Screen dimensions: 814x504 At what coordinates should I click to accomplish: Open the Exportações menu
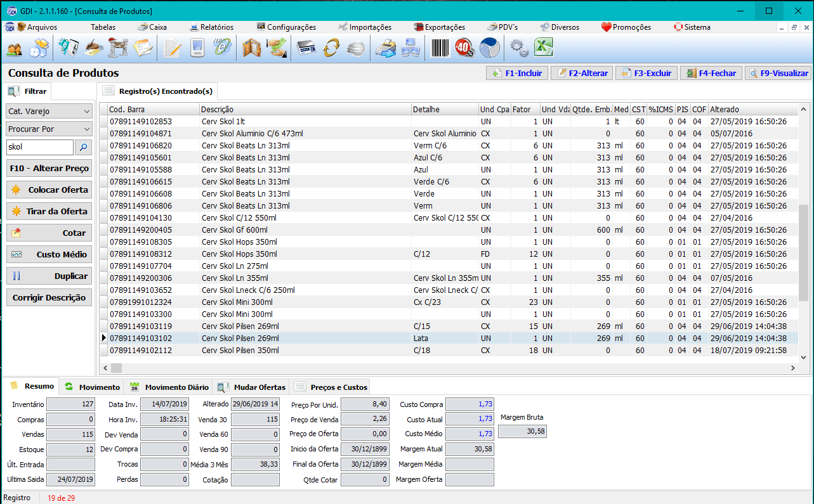click(440, 27)
